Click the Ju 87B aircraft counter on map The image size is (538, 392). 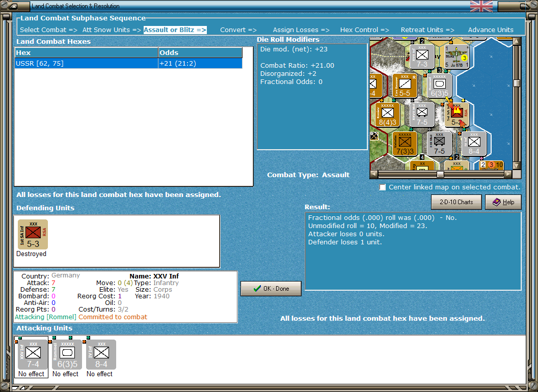(456, 57)
